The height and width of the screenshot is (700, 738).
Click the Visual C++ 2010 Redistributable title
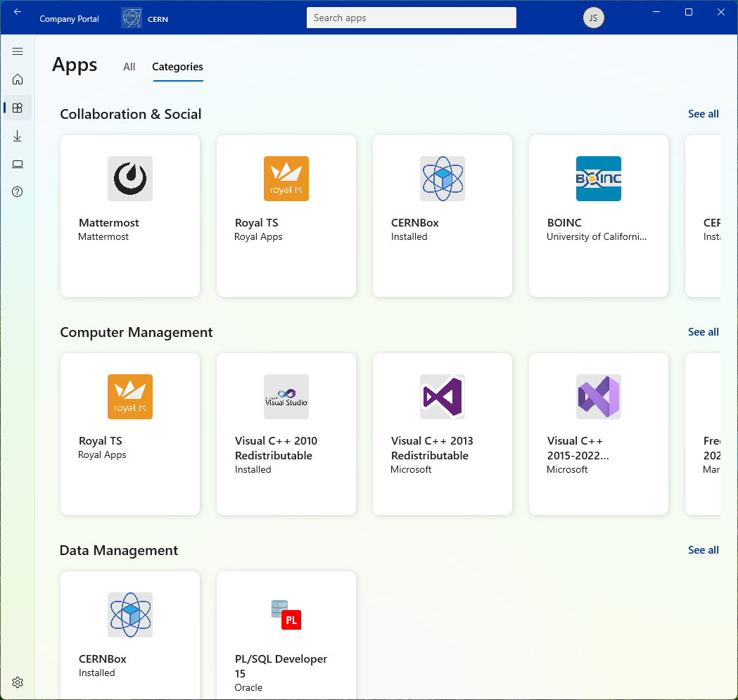click(x=276, y=448)
